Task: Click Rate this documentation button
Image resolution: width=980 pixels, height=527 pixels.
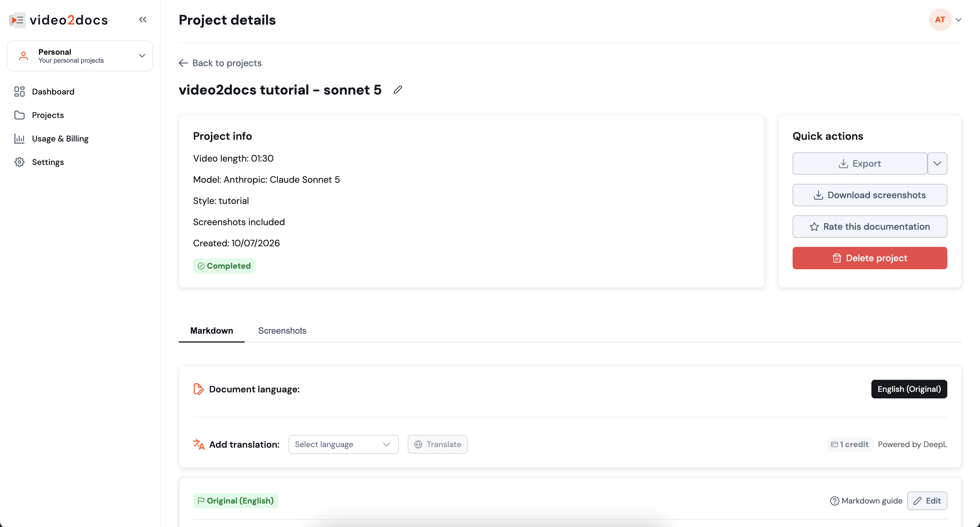Action: 870,227
